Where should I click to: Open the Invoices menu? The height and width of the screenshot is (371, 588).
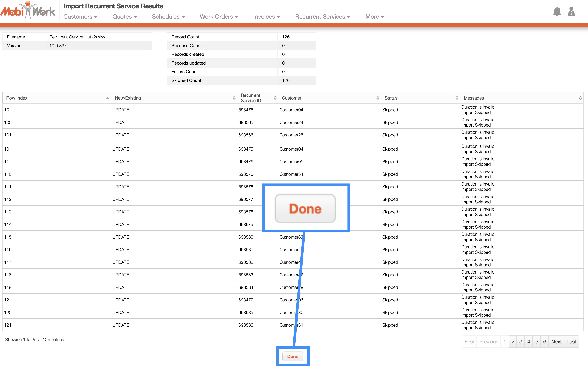coord(266,17)
